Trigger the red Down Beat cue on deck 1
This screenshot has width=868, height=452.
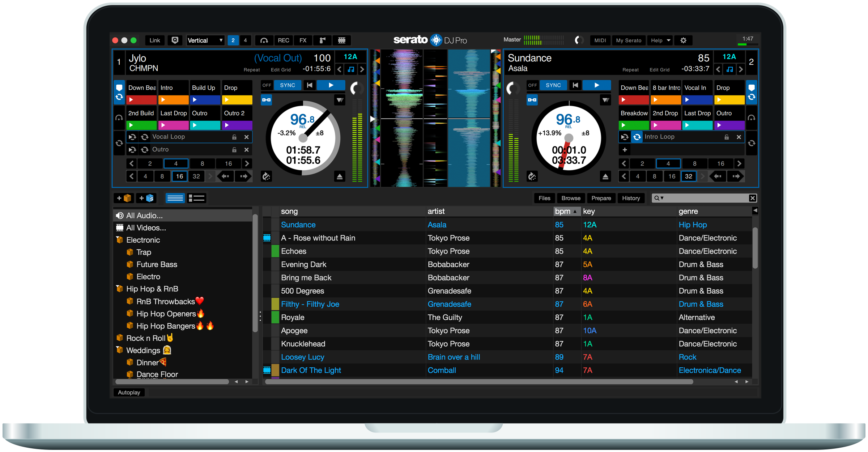coord(141,100)
